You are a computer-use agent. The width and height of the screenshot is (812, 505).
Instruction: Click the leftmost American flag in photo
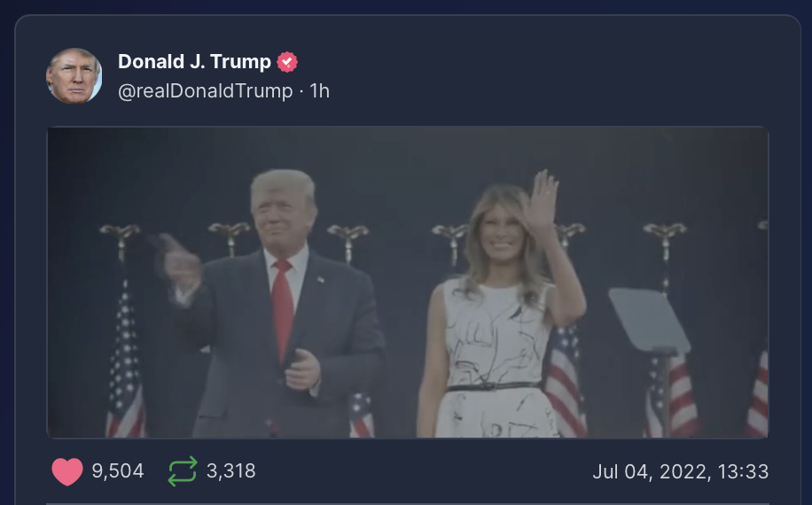[125, 362]
